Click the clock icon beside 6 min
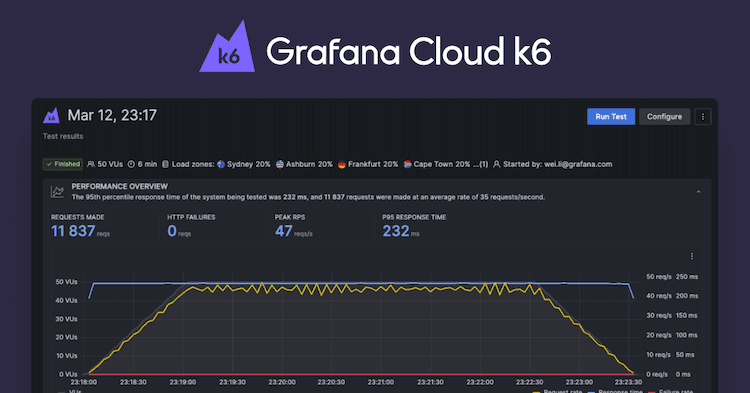This screenshot has width=750, height=393. coord(131,164)
